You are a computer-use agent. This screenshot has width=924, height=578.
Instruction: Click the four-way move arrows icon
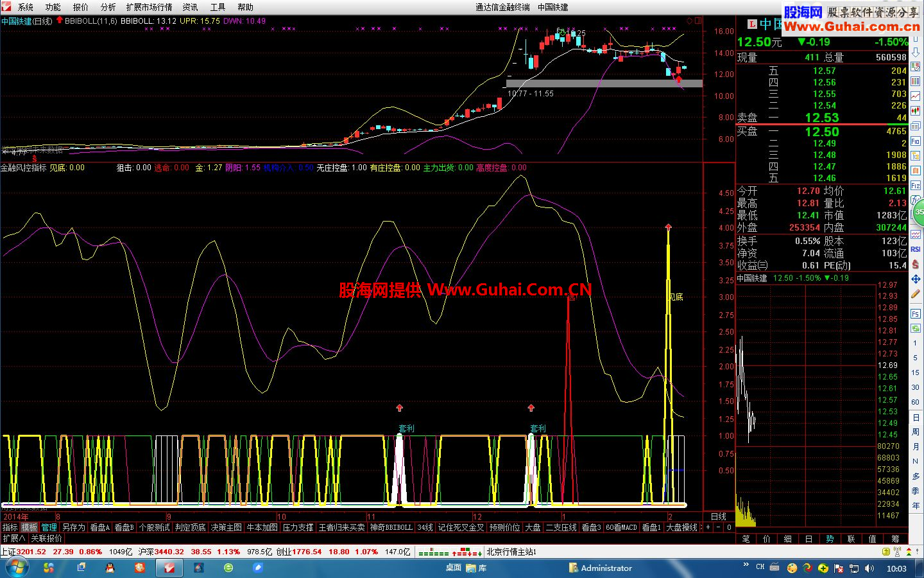(x=916, y=279)
